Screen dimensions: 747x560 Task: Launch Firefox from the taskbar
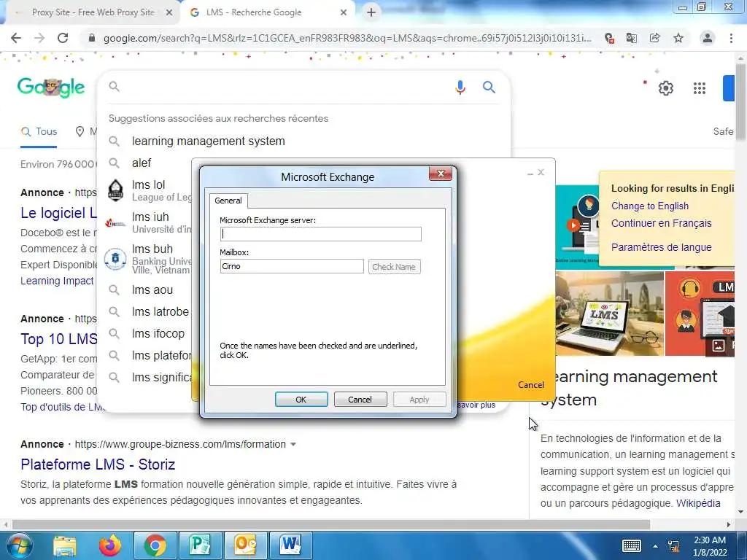[x=110, y=545]
